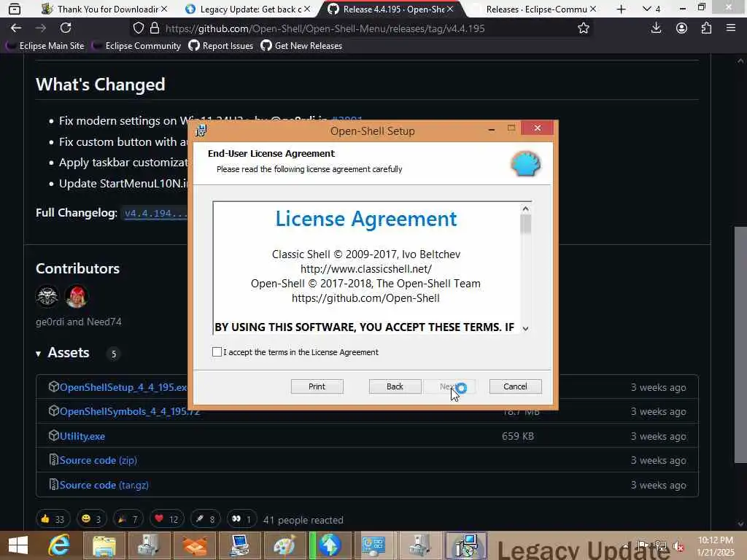Toggle hooray reaction with 7
Viewport: 747px width, 560px height.
pos(128,519)
